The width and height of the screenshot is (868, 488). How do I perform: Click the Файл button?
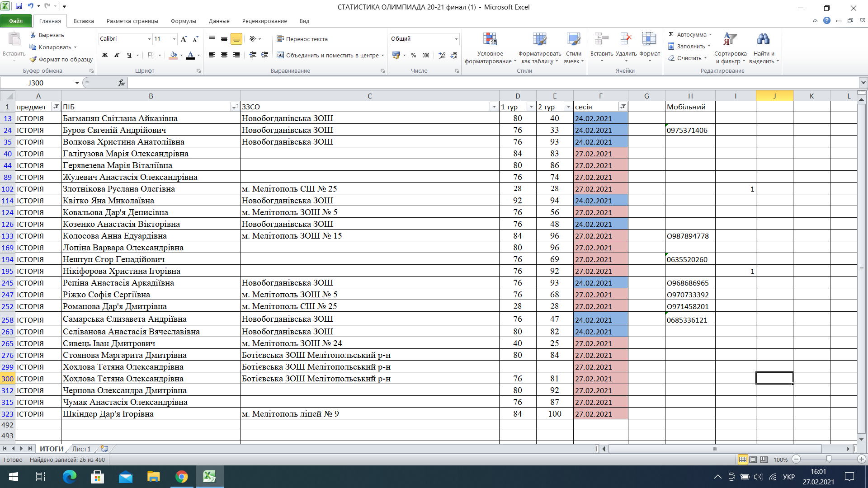pyautogui.click(x=16, y=21)
